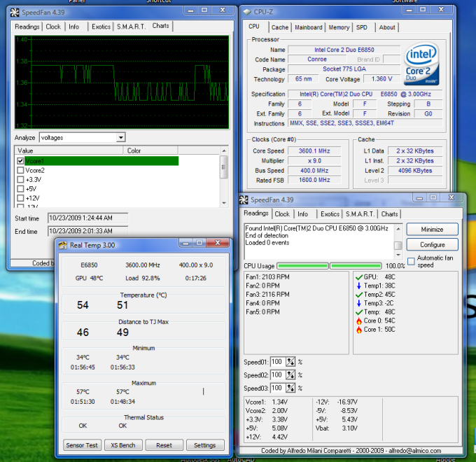Open About tab in CPU-Z
Image resolution: width=476 pixels, height=462 pixels.
point(387,27)
